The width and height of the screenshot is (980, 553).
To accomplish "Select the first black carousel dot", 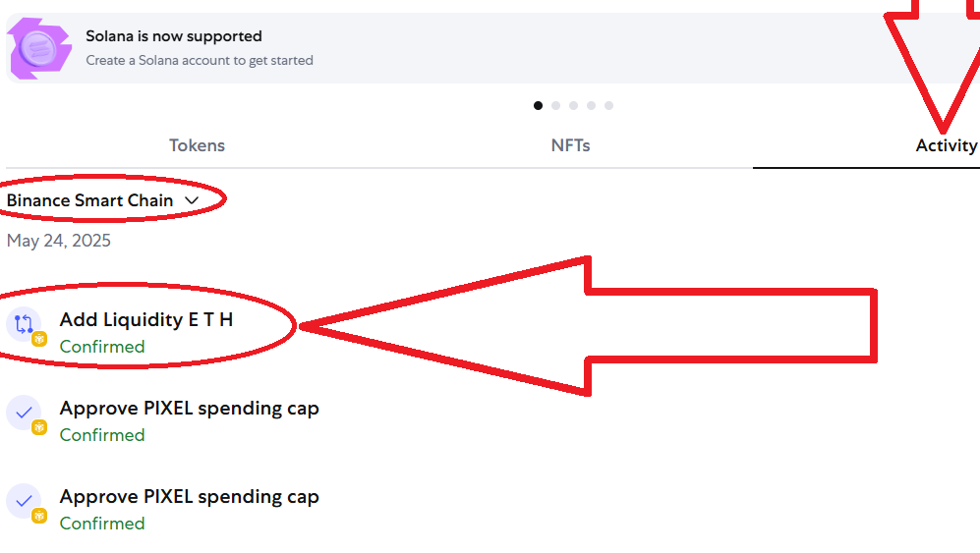I will [x=538, y=106].
